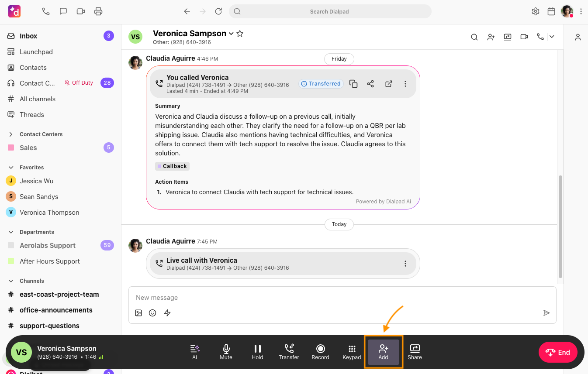Open call summary in new window icon
588x374 pixels.
(x=388, y=84)
